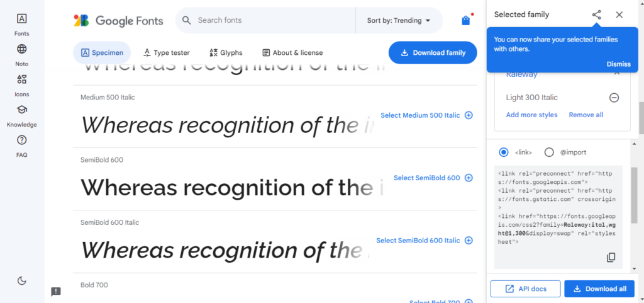Click the Download family button
The height and width of the screenshot is (303, 644).
click(433, 53)
